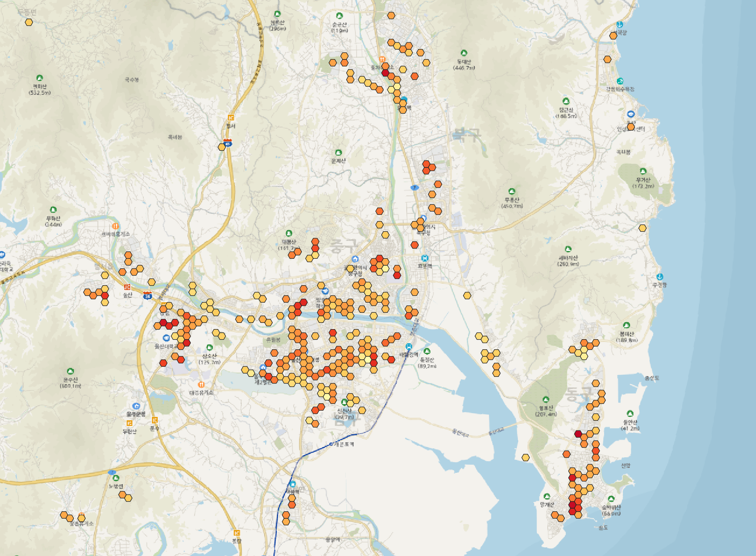
Task: Click the 무학산 344m mountain icon
Action: pyautogui.click(x=53, y=210)
